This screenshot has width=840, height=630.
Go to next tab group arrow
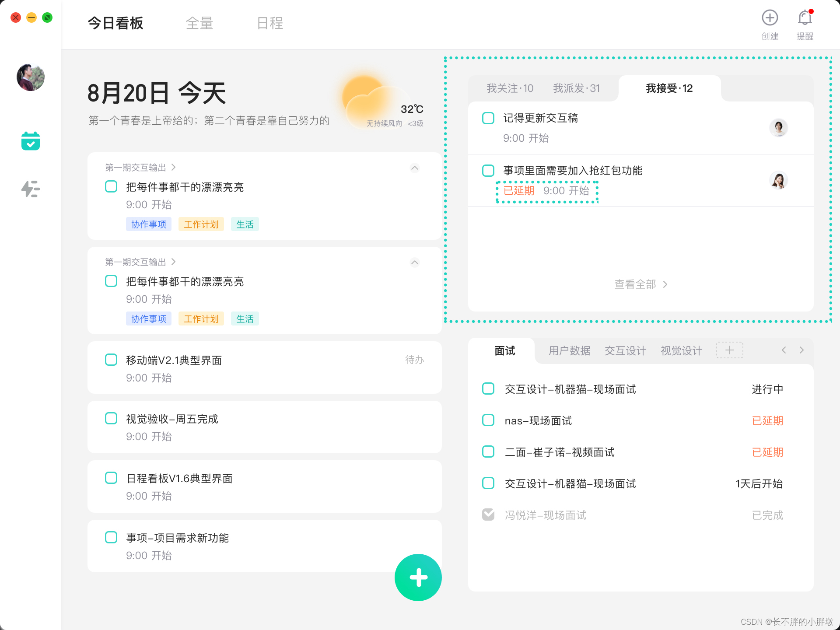[x=801, y=350]
